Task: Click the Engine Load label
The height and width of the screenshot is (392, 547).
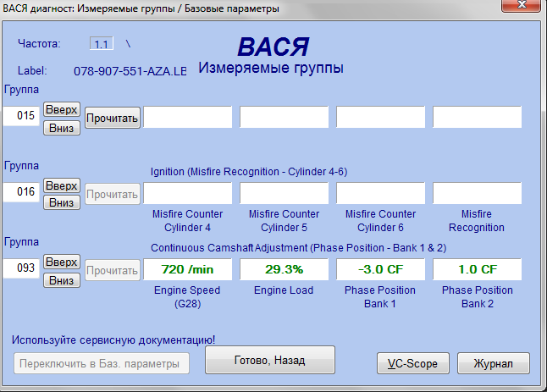Action: [284, 290]
